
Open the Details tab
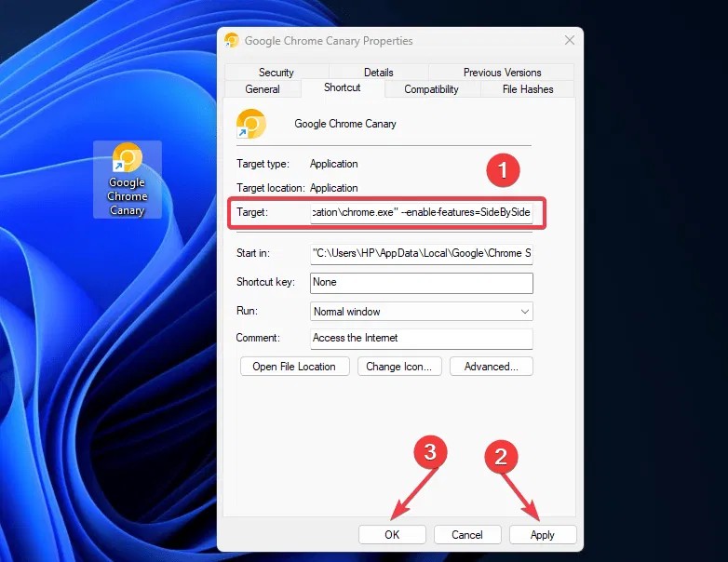(378, 73)
